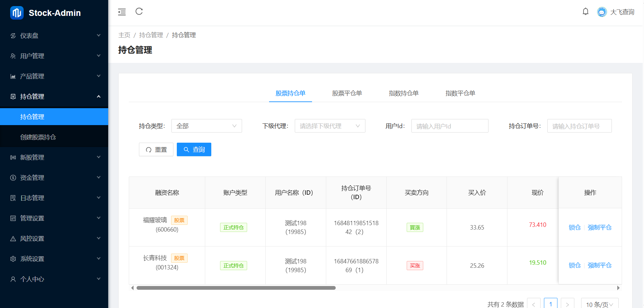Click the 重置 reset button

[156, 150]
